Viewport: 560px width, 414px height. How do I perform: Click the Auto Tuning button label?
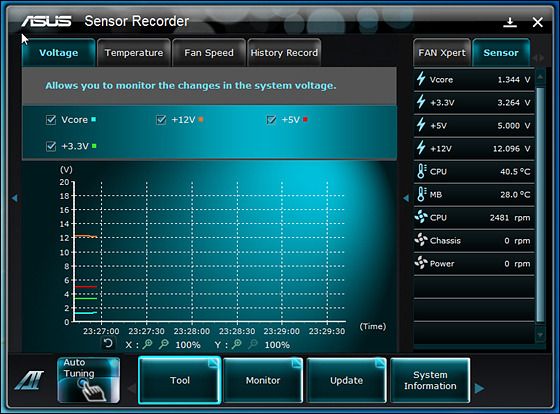click(79, 368)
